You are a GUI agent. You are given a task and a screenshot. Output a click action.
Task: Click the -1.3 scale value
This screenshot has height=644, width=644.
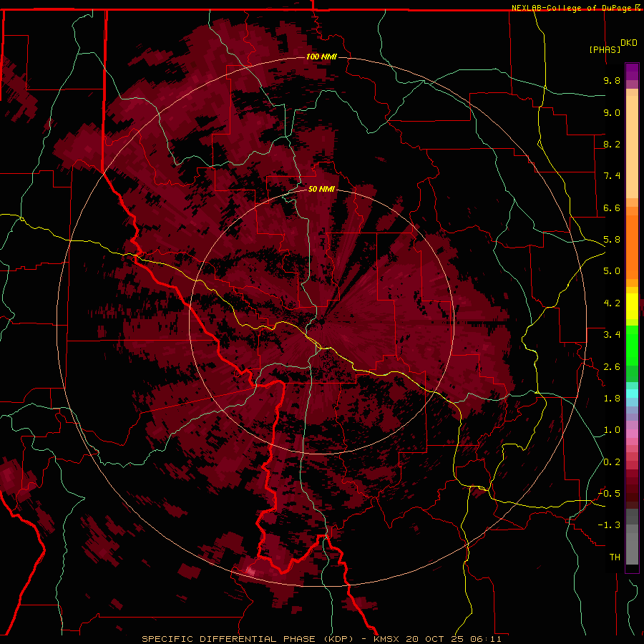(609, 525)
